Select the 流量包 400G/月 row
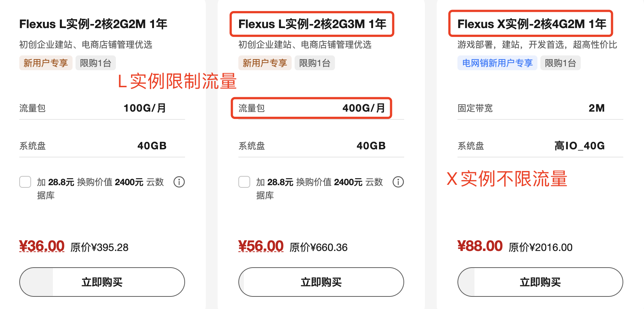The width and height of the screenshot is (644, 309). (x=311, y=108)
